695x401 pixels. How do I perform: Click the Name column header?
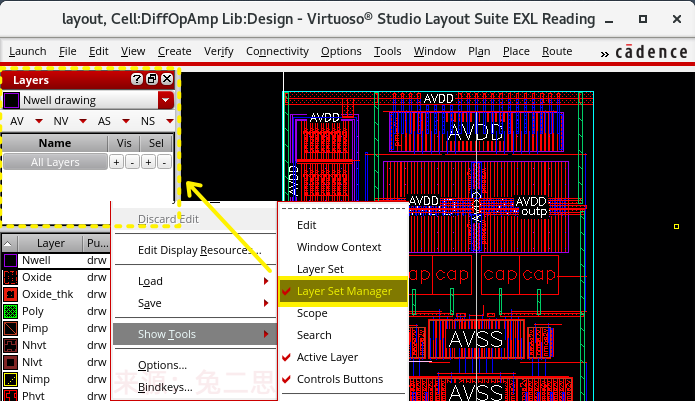coord(55,143)
